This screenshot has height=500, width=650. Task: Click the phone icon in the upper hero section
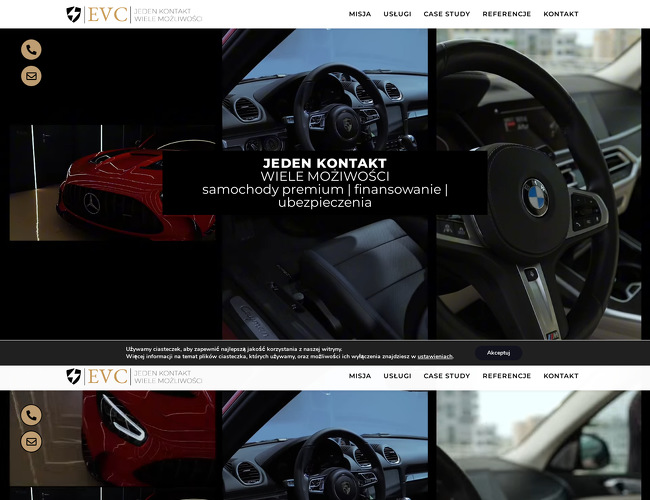coord(31,49)
